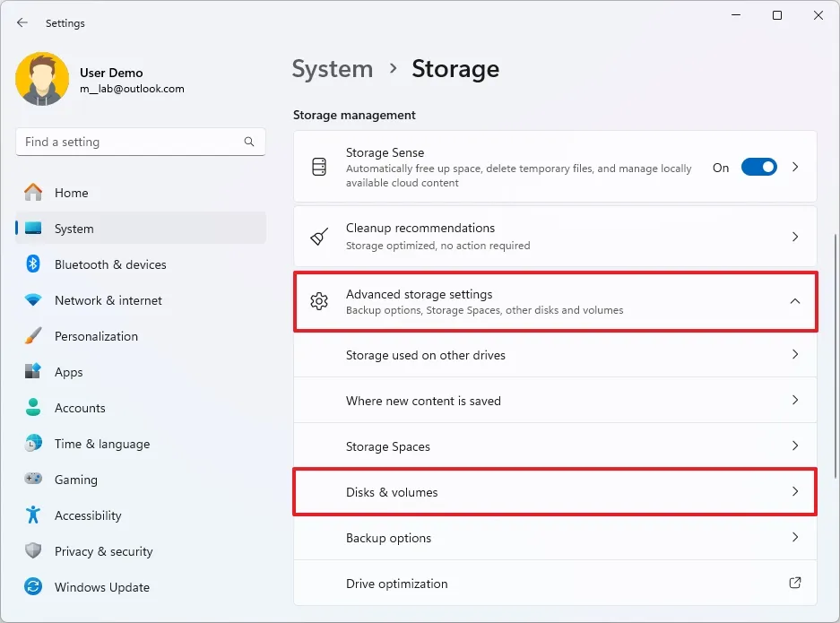The image size is (840, 623).
Task: Open Cleanup recommendations chevron
Action: click(x=794, y=237)
